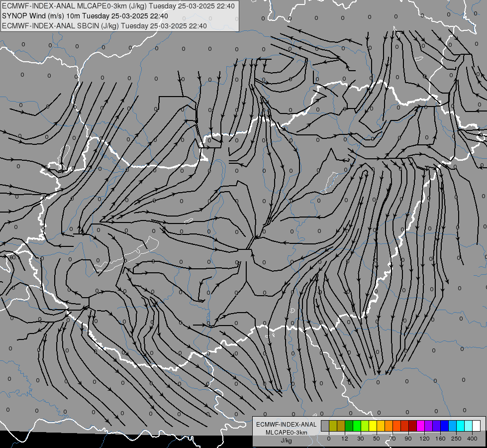Select the white legend swatch at far end
Viewport: 487px width, 448px height.
click(x=476, y=426)
